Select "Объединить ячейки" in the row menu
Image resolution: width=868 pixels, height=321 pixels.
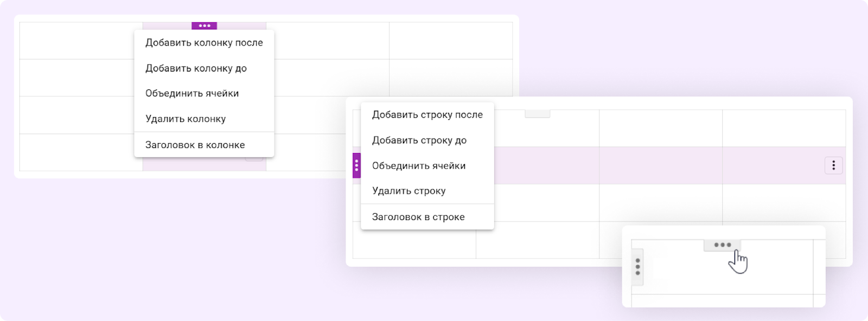[418, 166]
